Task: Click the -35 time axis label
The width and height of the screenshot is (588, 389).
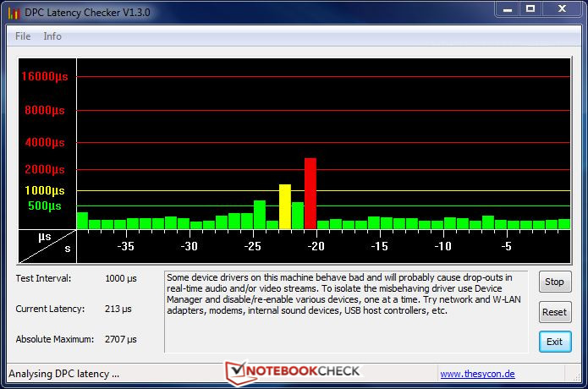Action: [x=125, y=247]
